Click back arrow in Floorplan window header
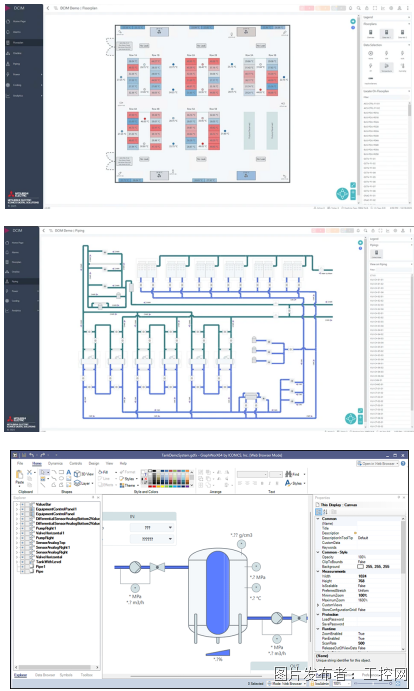Screen dimensions: 414x691 tap(48, 8)
